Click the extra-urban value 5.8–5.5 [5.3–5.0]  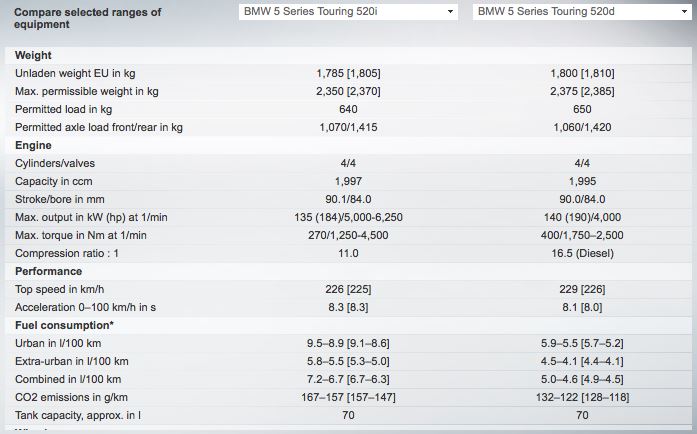(x=348, y=362)
